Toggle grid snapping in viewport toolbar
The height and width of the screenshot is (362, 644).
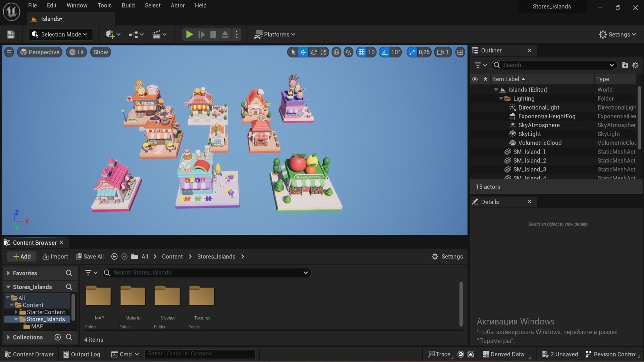[x=362, y=52]
